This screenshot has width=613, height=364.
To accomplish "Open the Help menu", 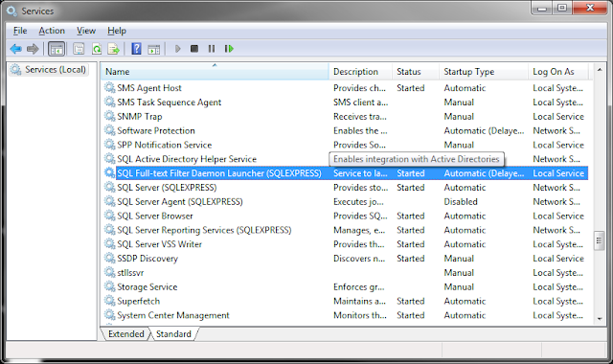I will (117, 31).
